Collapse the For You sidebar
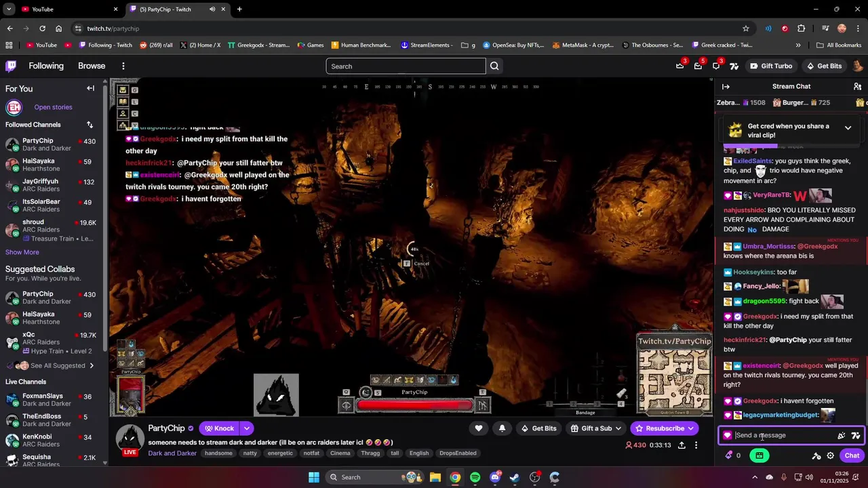 pos(90,88)
